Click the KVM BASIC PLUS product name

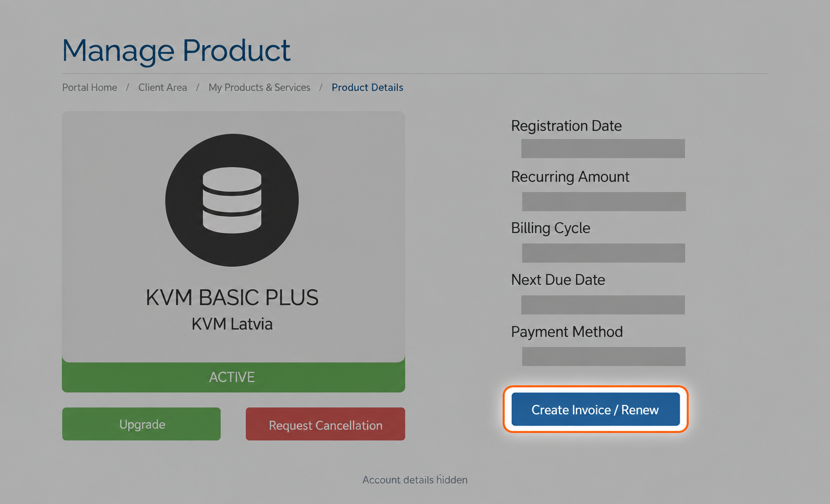[x=232, y=298]
